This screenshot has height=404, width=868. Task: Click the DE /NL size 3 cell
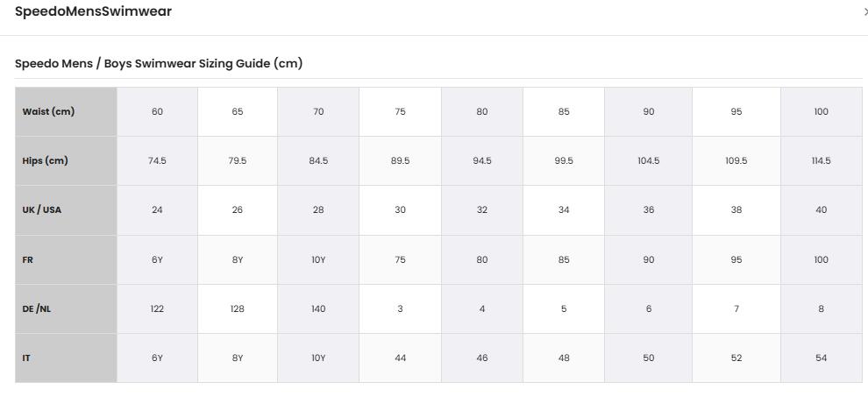tap(400, 308)
